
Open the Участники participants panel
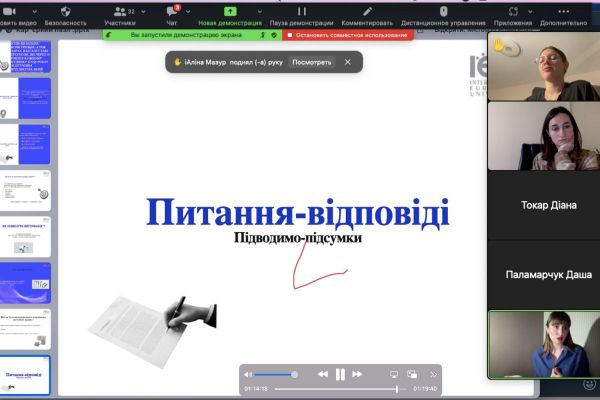(x=120, y=13)
